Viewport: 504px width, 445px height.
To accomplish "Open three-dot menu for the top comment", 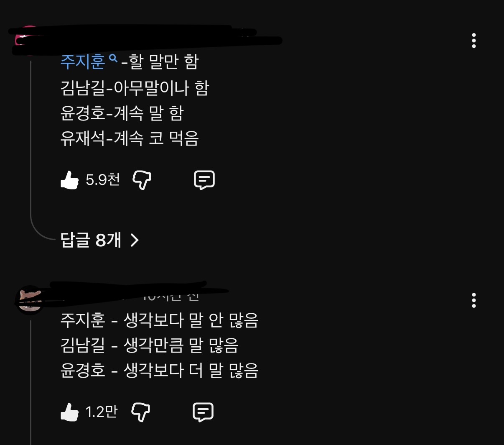I will pyautogui.click(x=473, y=41).
